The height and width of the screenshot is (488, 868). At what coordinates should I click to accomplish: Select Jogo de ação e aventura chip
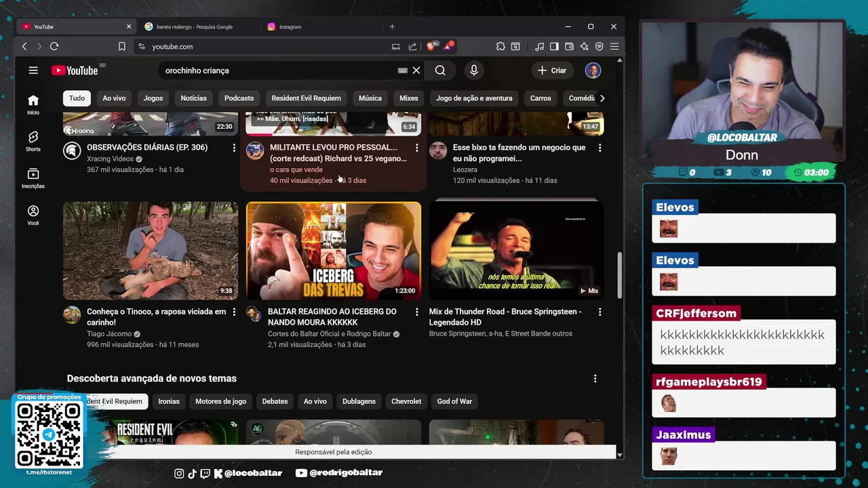474,98
